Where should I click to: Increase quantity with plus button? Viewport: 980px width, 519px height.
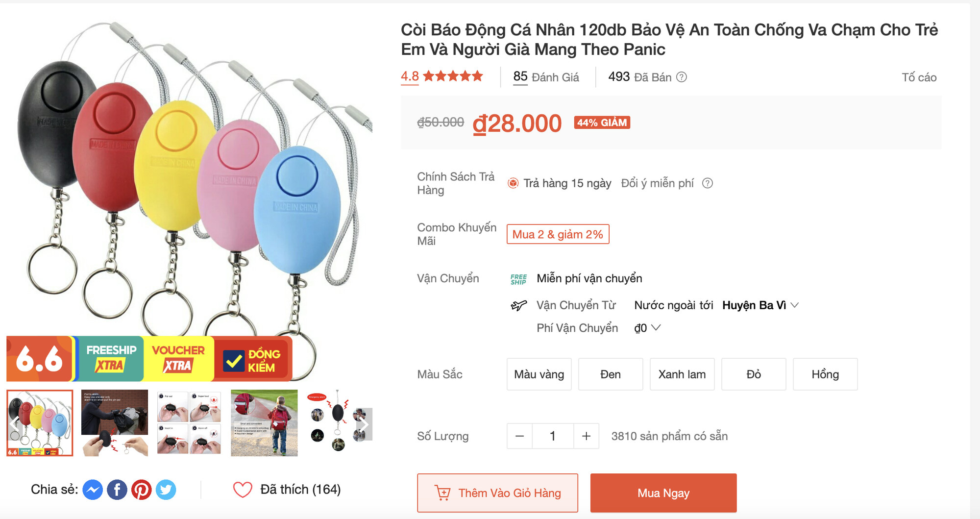[586, 436]
